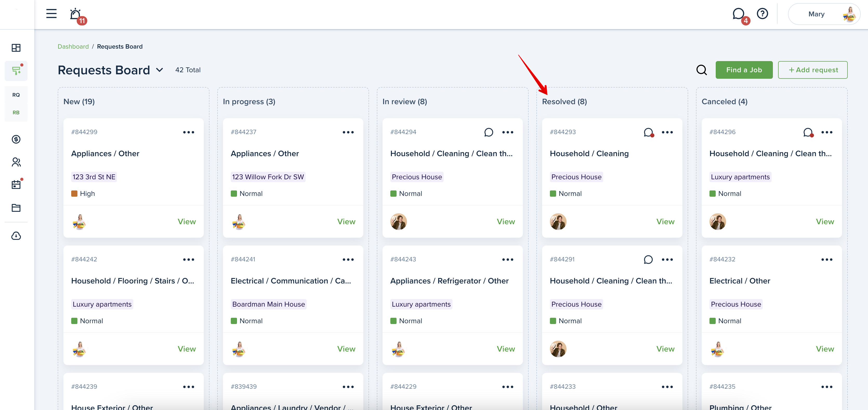868x410 pixels.
Task: Open more options for request #844232
Action: point(827,260)
